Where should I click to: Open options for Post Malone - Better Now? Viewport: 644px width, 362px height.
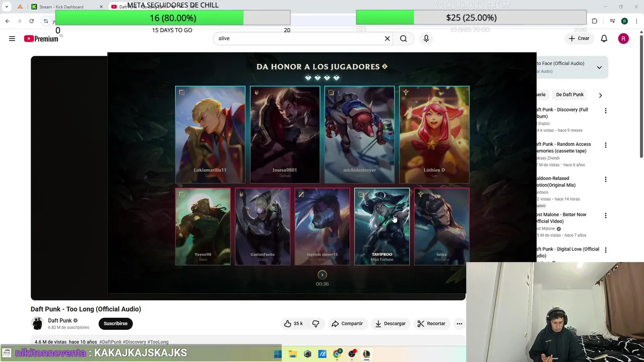pyautogui.click(x=605, y=216)
